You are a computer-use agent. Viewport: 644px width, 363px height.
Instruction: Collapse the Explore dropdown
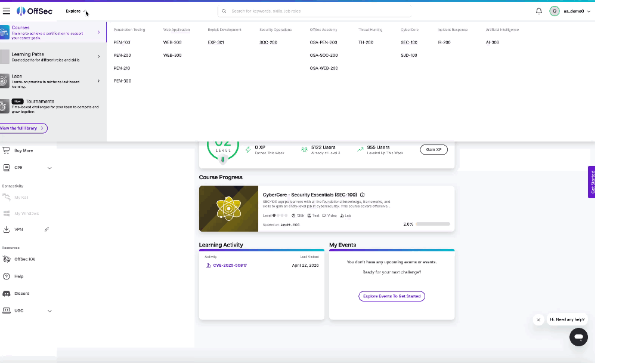pos(76,11)
